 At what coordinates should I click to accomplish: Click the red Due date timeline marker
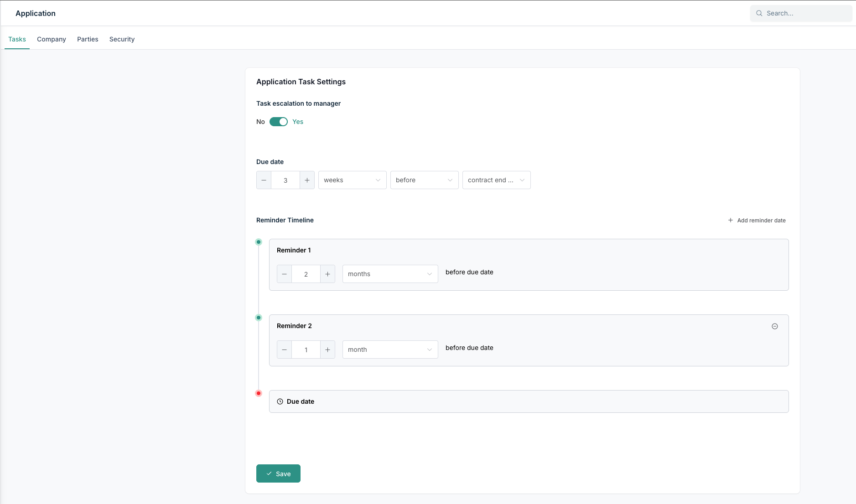[x=259, y=393]
